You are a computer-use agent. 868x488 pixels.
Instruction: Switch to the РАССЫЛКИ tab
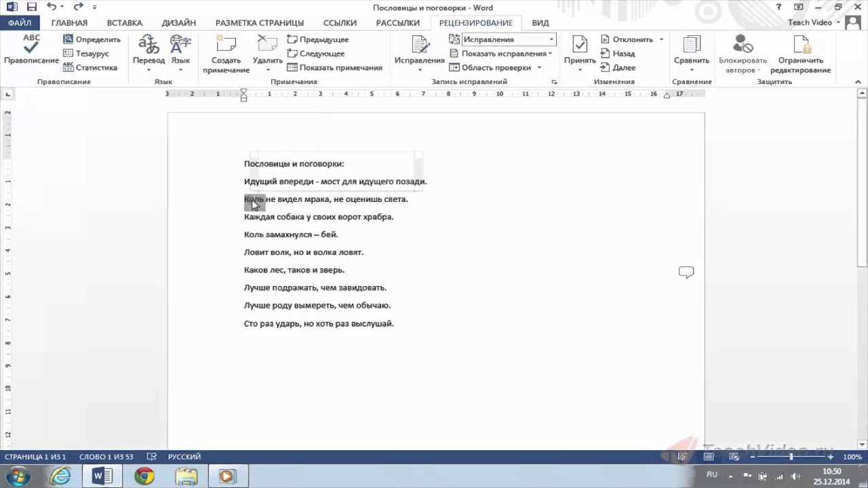tap(398, 22)
